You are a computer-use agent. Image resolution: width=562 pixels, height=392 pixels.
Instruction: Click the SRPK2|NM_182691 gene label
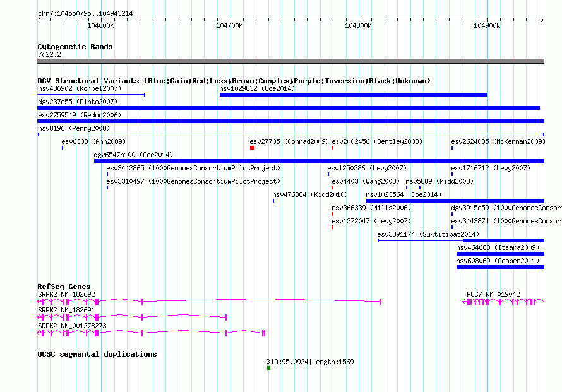pos(66,310)
